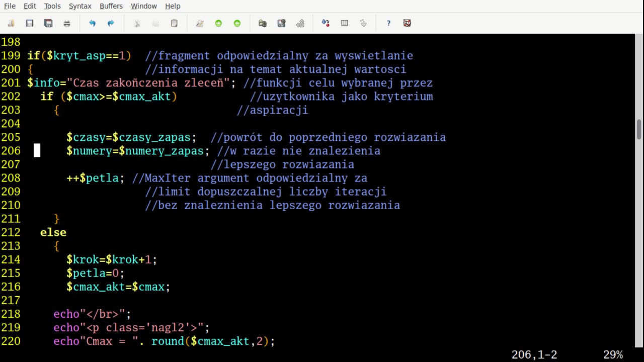The width and height of the screenshot is (644, 362).
Task: Click the line number 204
Action: tap(11, 124)
